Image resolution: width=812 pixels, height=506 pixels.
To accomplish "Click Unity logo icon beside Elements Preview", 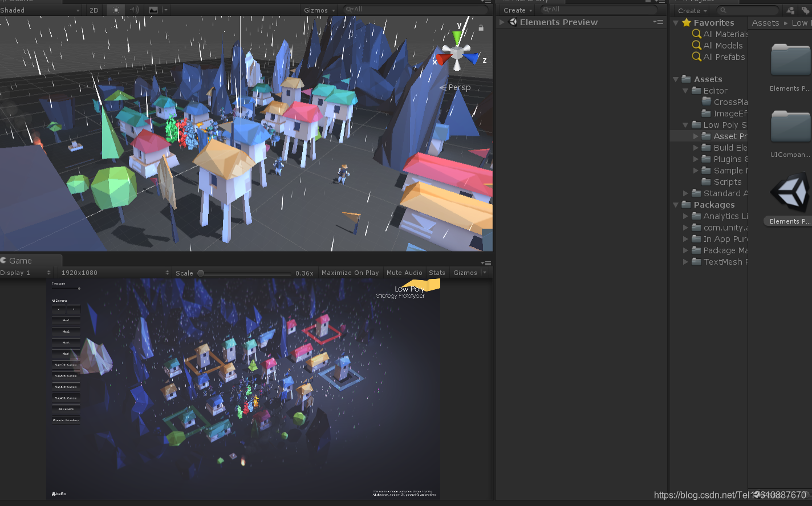I will (x=513, y=22).
